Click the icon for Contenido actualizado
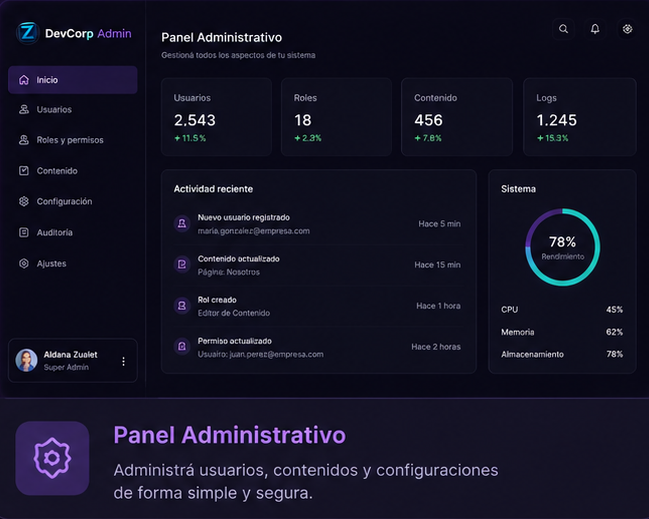This screenshot has height=519, width=649. tap(182, 264)
